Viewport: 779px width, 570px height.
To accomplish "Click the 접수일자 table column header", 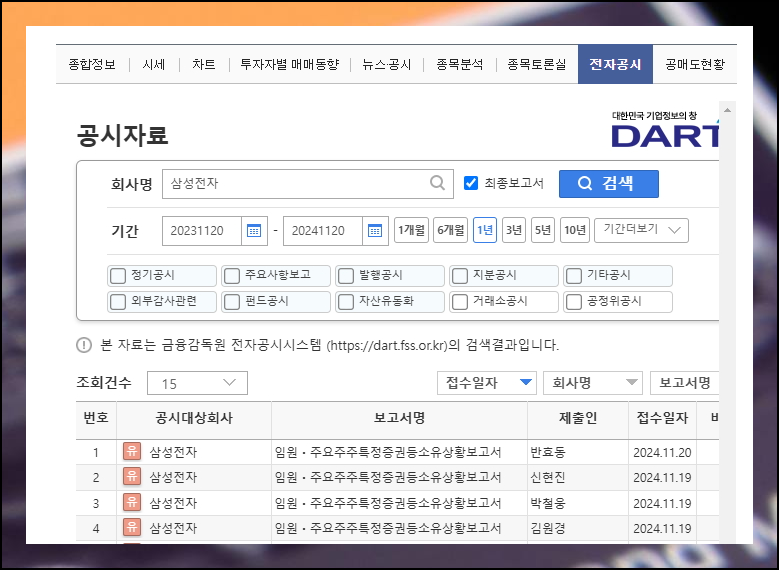I will click(662, 418).
